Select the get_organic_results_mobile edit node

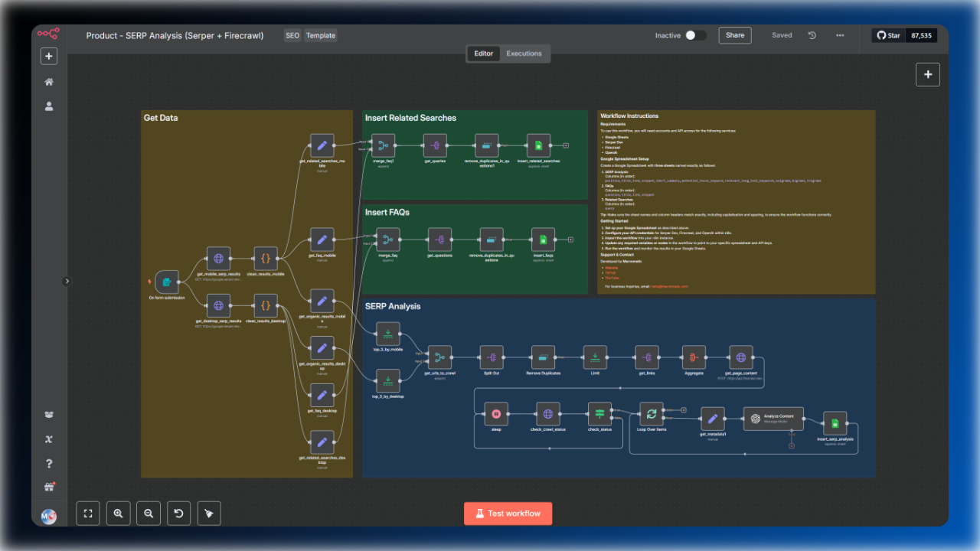[322, 301]
